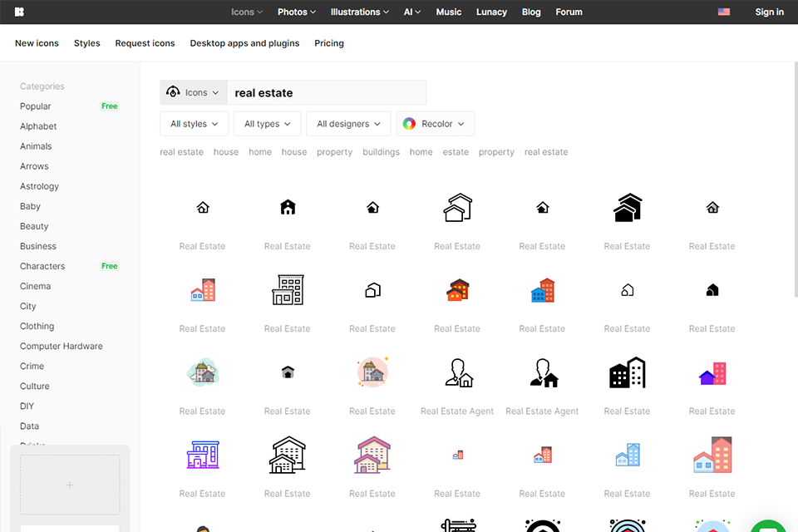Click the 'buildings' suggested search tag

[x=382, y=152]
